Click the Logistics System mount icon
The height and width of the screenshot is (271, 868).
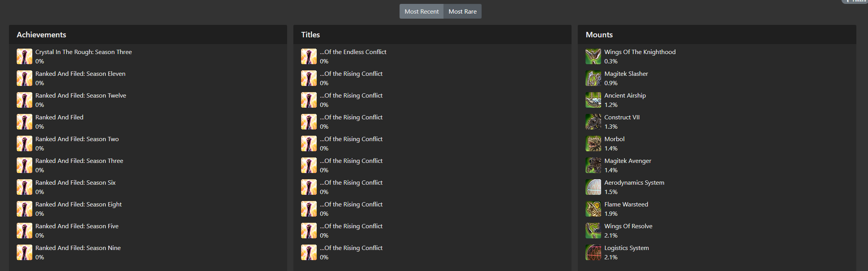click(x=593, y=252)
